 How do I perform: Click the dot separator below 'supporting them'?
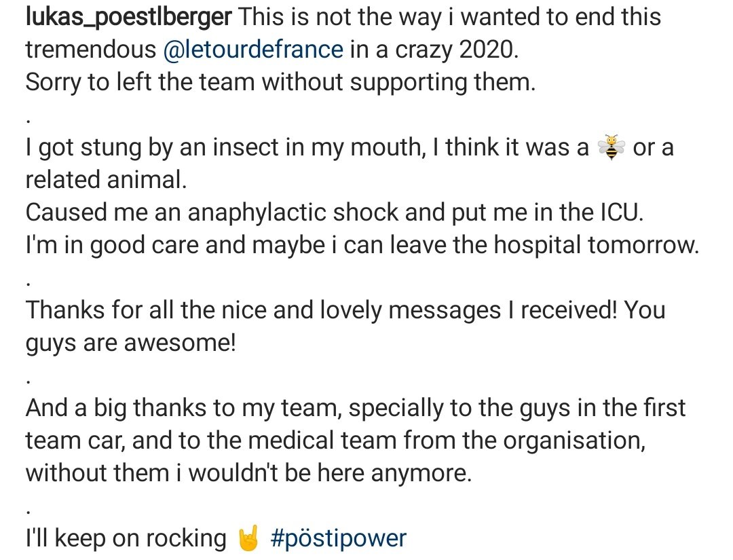[x=29, y=122]
